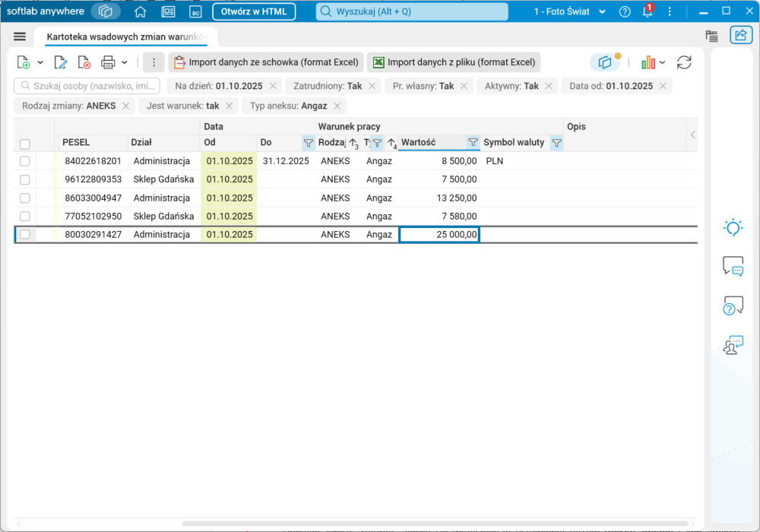Check the row for PESEL 96122809353
The width and height of the screenshot is (760, 532).
click(25, 179)
